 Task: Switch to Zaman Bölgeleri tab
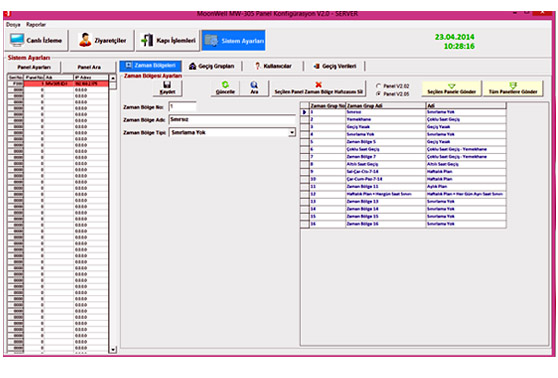[x=151, y=65]
